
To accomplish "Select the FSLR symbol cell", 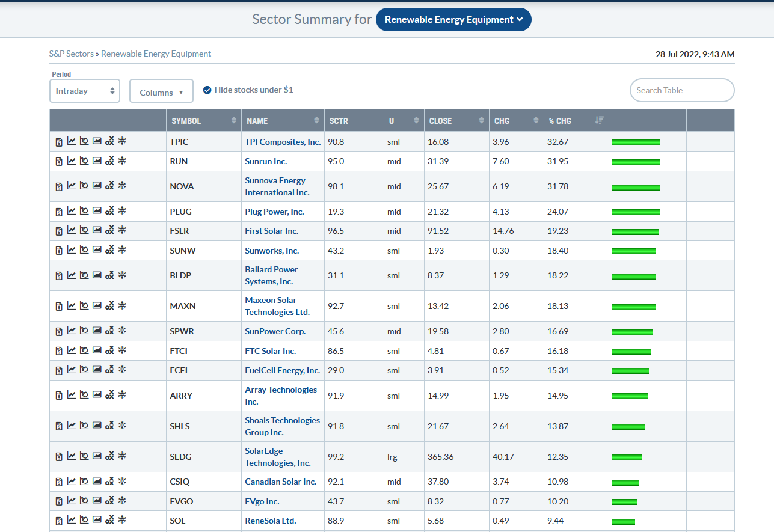I will point(203,231).
